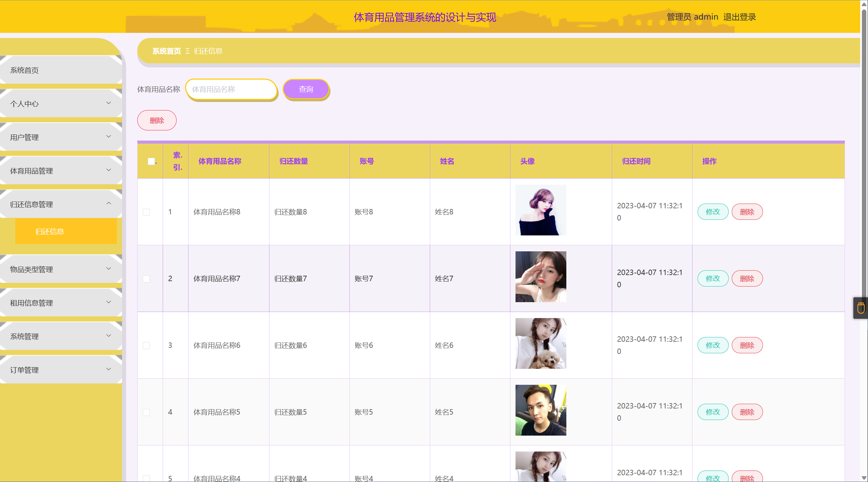868x482 pixels.
Task: Open the 租用信息管理 sidebar menu
Action: click(x=61, y=303)
